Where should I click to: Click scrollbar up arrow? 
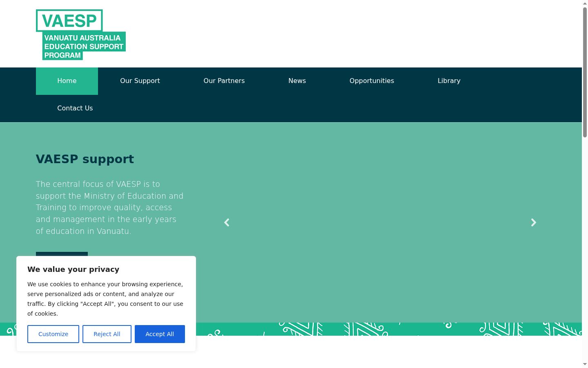[585, 3]
